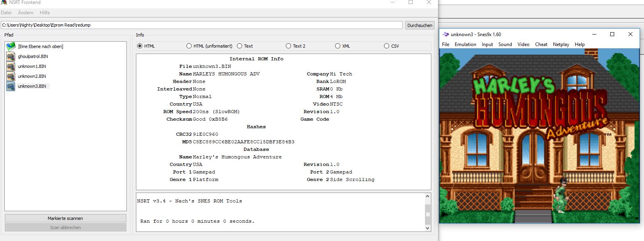The width and height of the screenshot is (644, 241).
Task: Open the Datei menu in NSRT
Action: (6, 13)
